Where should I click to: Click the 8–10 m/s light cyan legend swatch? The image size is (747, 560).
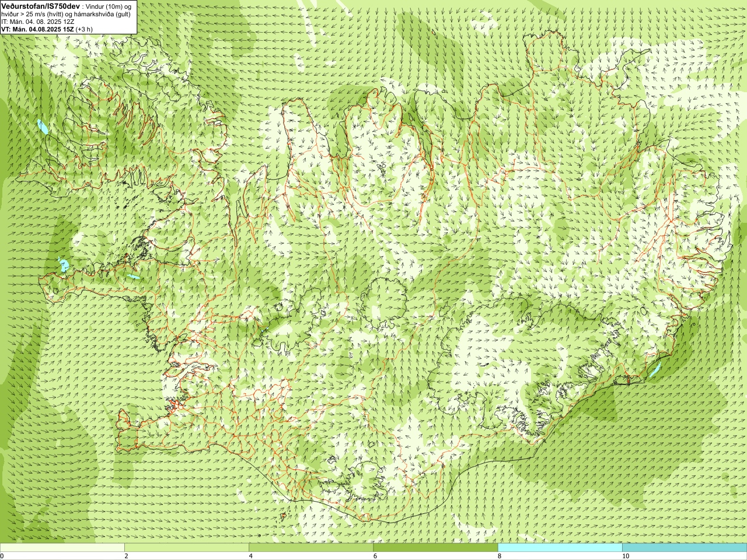point(560,548)
